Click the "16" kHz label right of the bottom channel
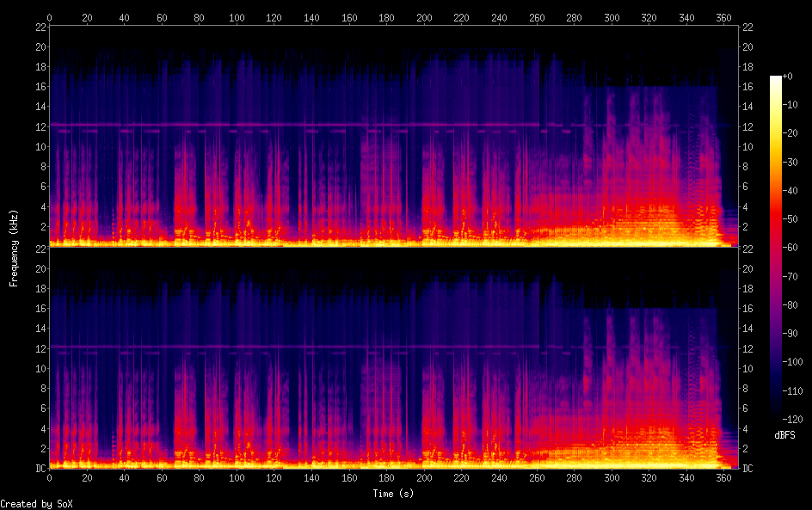 coord(748,309)
